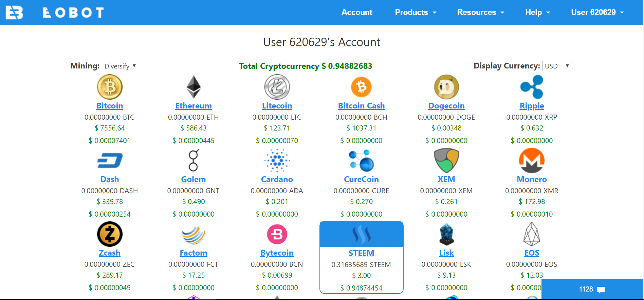Click the Litecoin silver coin icon
Viewport: 644px width, 300px height.
click(277, 87)
